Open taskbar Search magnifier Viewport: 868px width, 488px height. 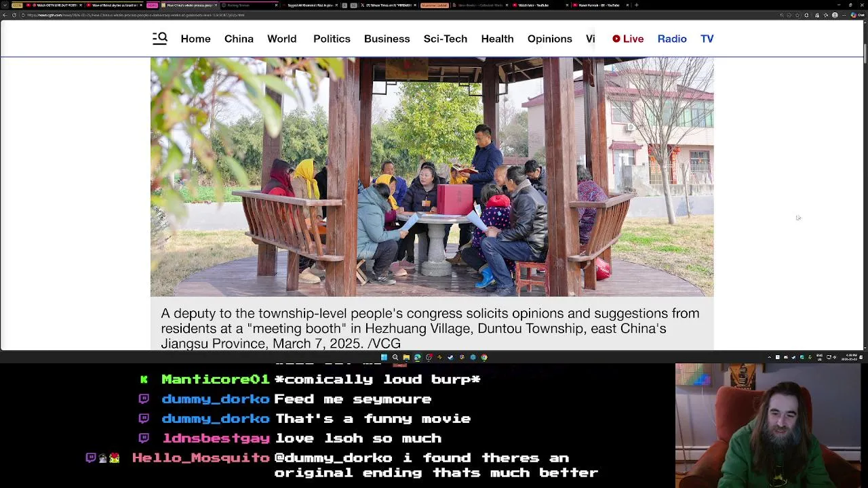tap(395, 357)
